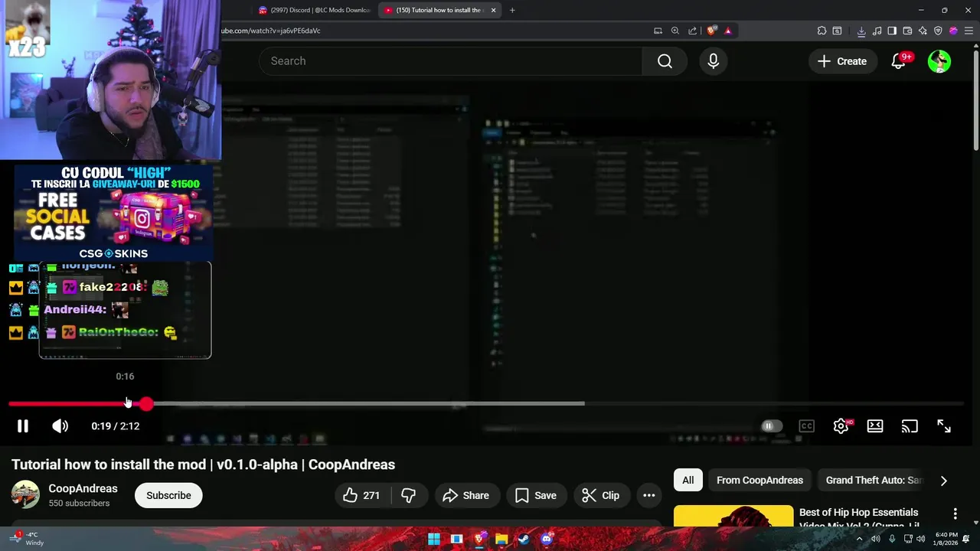Open browser extensions puzzle icon
Image resolution: width=980 pixels, height=551 pixels.
click(822, 31)
